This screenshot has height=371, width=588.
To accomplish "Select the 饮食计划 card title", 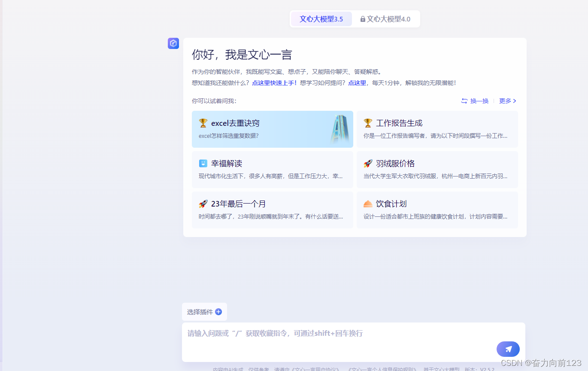I will point(391,204).
